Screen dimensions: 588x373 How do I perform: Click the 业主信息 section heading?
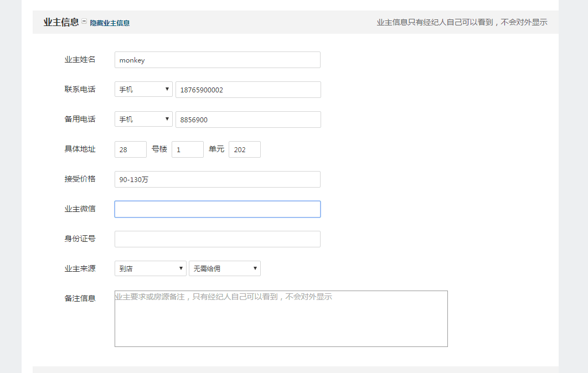[x=61, y=22]
